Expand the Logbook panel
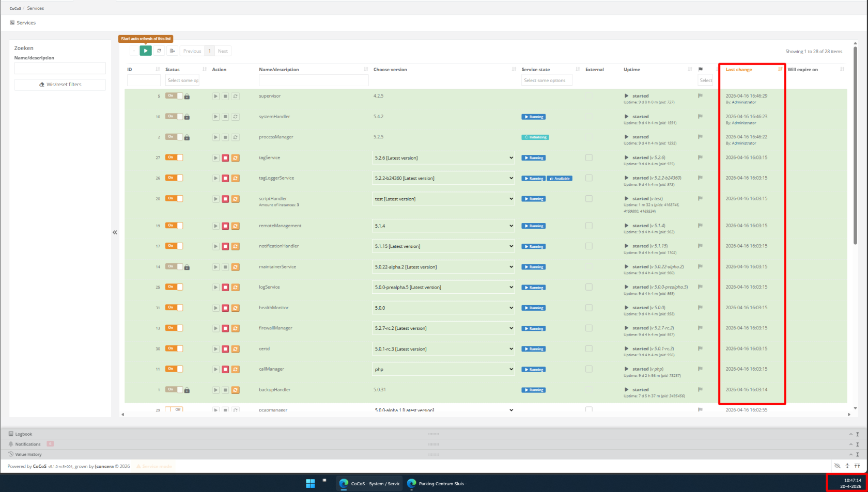Screen dimensions: 868x492 pos(23,434)
